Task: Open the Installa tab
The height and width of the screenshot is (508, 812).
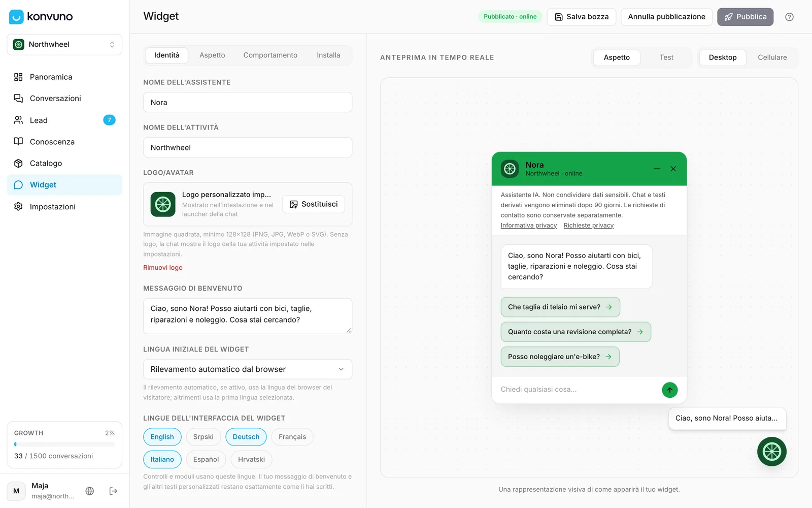Action: pyautogui.click(x=328, y=55)
